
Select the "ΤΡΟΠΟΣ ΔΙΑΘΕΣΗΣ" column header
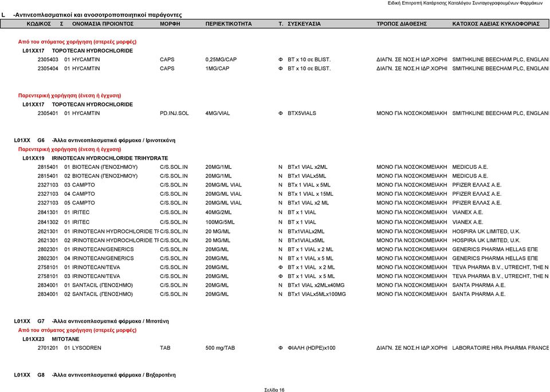[x=402, y=24]
